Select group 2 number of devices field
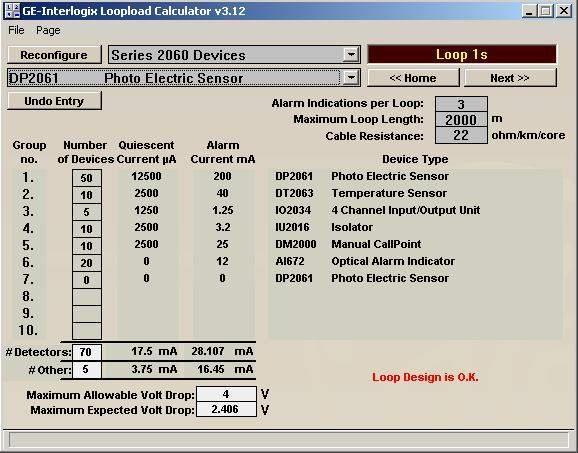The image size is (578, 453). point(87,195)
